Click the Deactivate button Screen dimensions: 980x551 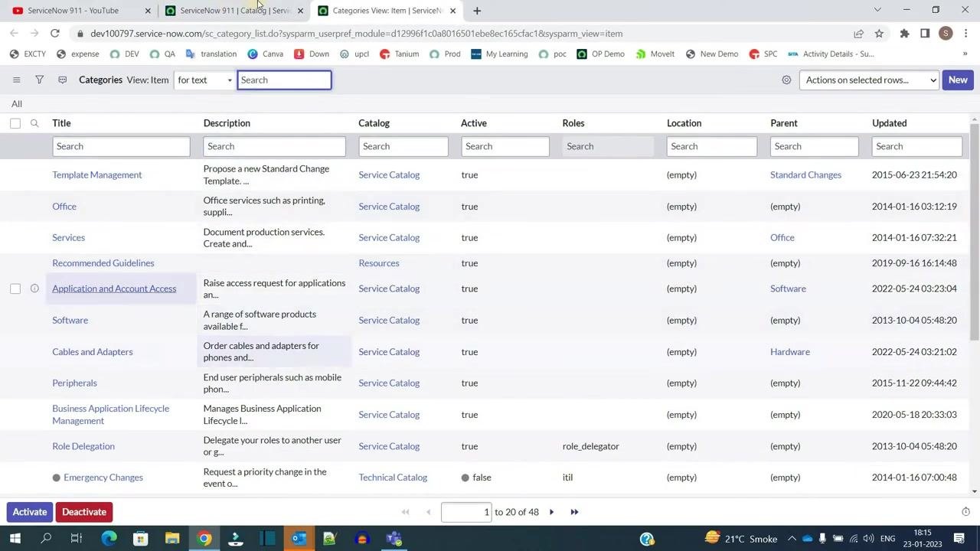point(84,512)
